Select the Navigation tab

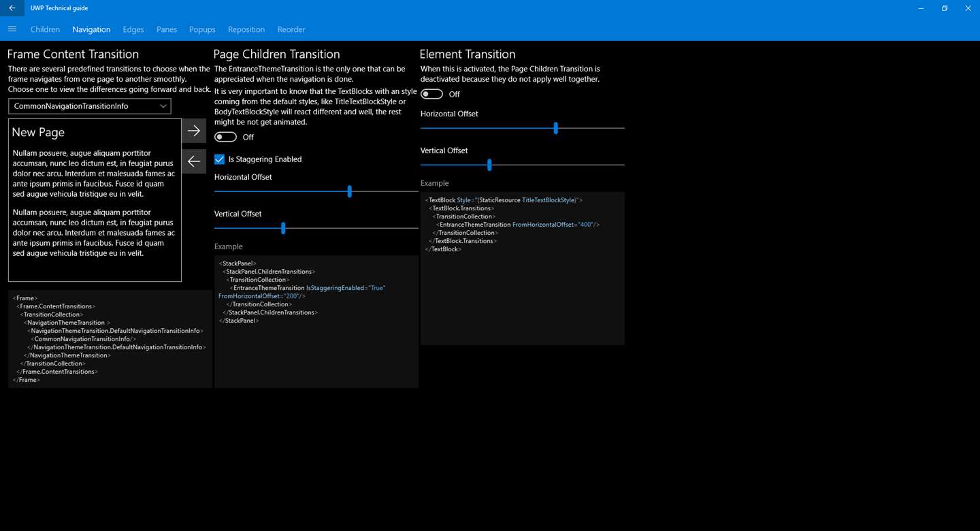click(91, 29)
